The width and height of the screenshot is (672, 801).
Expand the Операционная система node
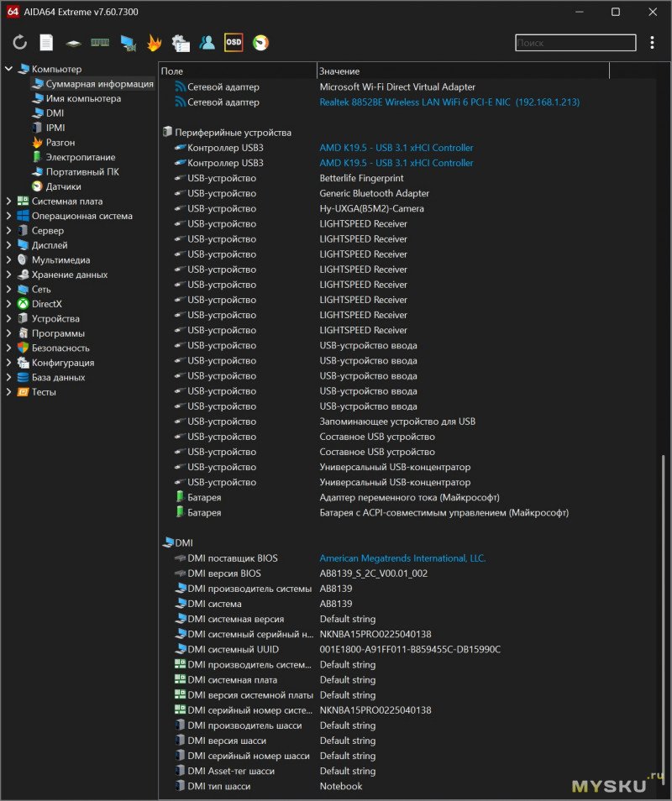(8, 216)
